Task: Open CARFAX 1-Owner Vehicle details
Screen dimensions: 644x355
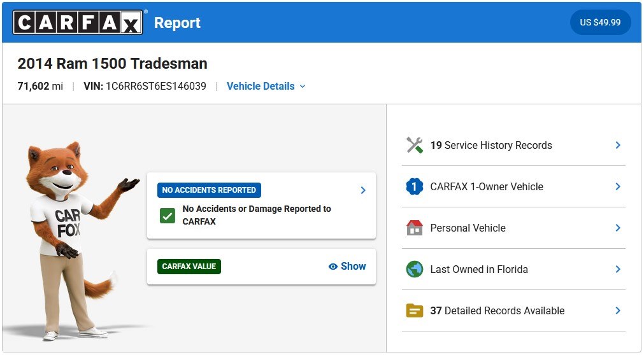Action: click(x=513, y=187)
